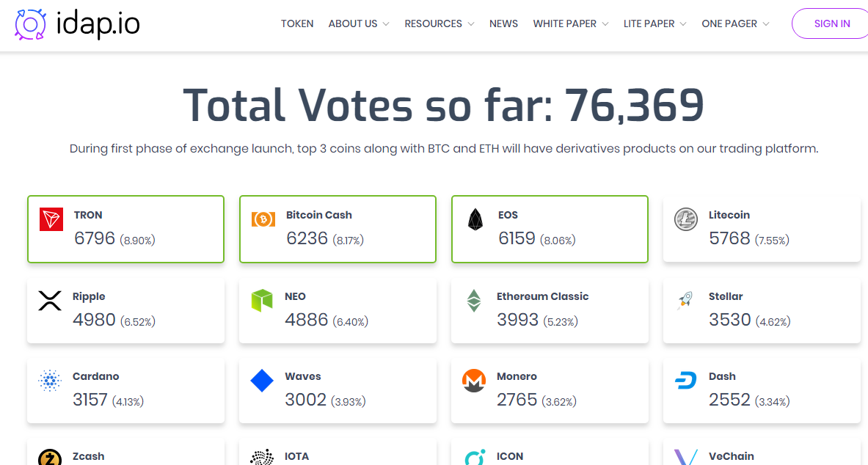Click the Cardano logo icon

coord(50,381)
